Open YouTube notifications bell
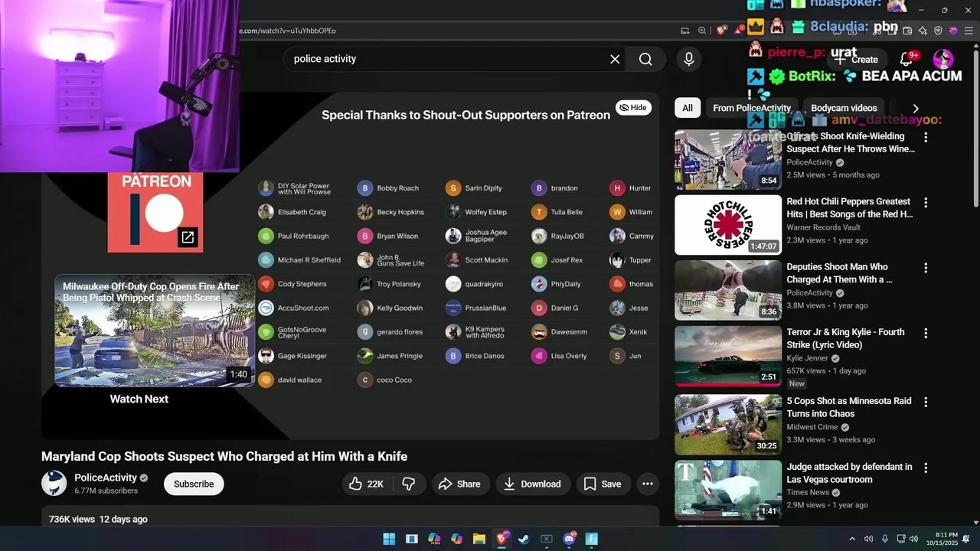Screen dimensions: 980x551 tap(906, 59)
